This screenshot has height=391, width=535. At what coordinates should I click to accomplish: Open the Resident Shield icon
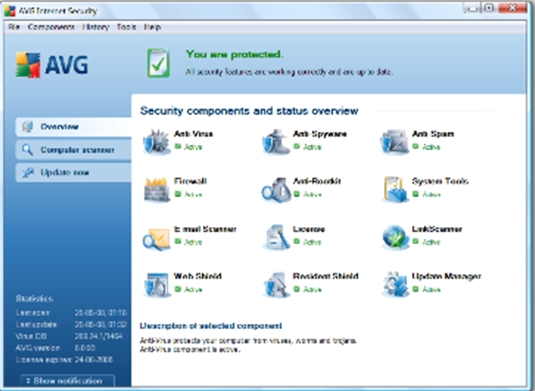pyautogui.click(x=276, y=285)
